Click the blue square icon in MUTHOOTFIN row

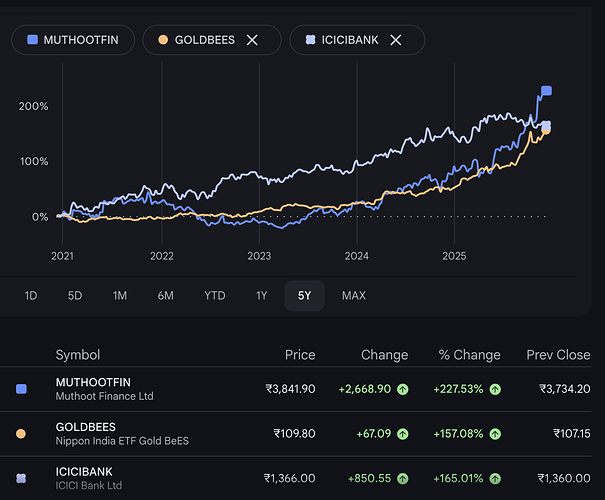pos(21,389)
